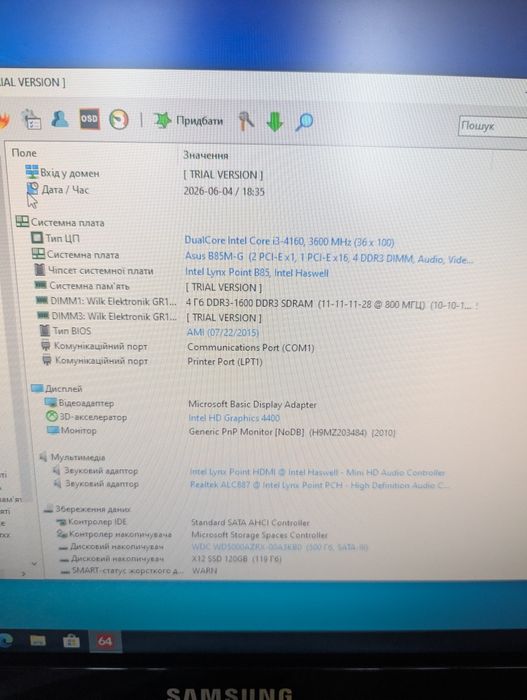This screenshot has height=700, width=527.
Task: Click the Придбати purchase button
Action: pos(188,121)
